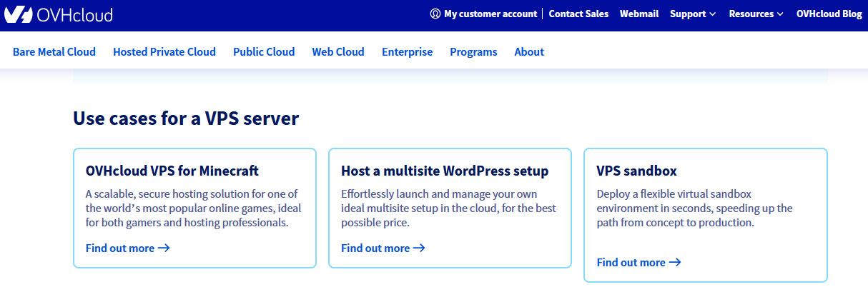
Task: Click 'Host a multisite WordPress setup' heading
Action: click(x=445, y=171)
